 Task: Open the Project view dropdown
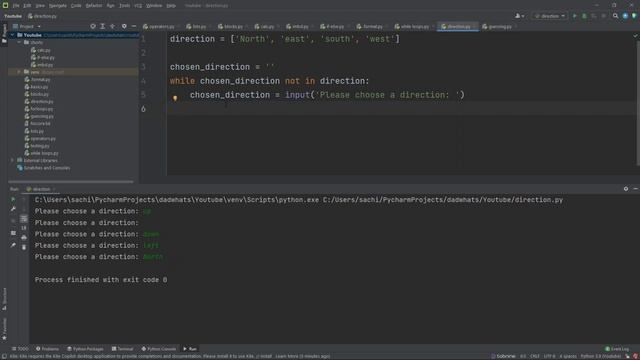tap(27, 26)
